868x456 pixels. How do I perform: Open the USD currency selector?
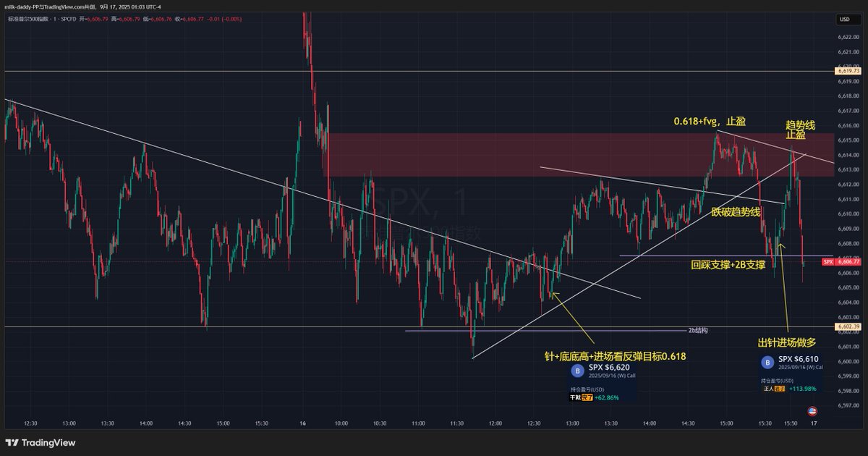click(x=844, y=20)
